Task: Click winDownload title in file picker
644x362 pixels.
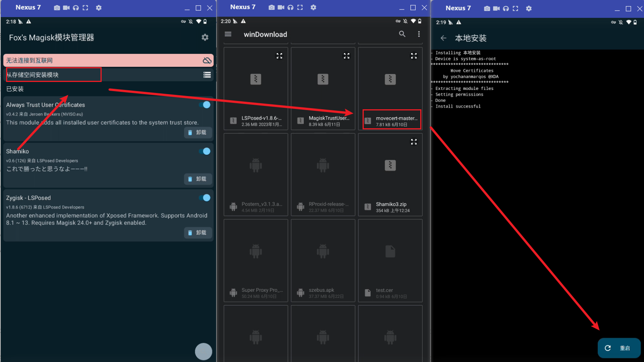Action: click(265, 34)
